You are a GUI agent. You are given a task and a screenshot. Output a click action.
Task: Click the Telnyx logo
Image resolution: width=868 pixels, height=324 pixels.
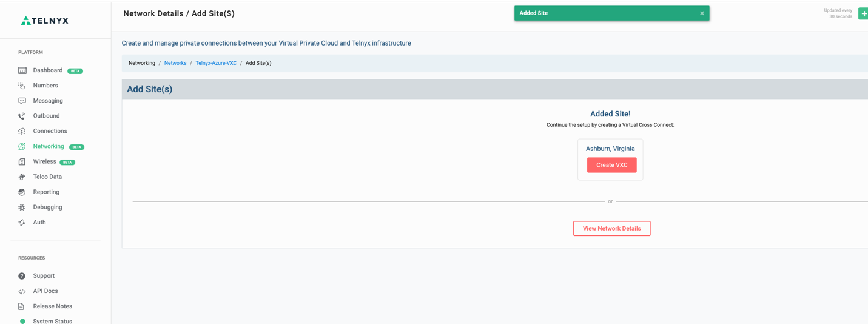coord(45,21)
